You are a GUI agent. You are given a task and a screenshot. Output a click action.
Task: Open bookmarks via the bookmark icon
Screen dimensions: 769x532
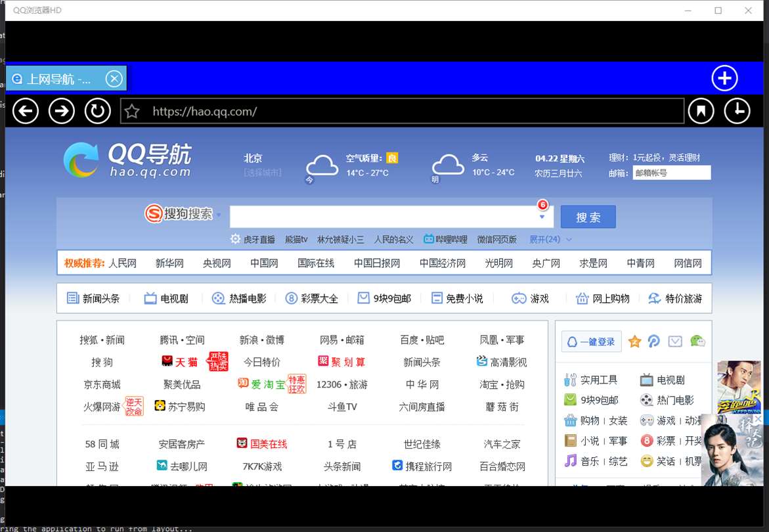coord(701,111)
